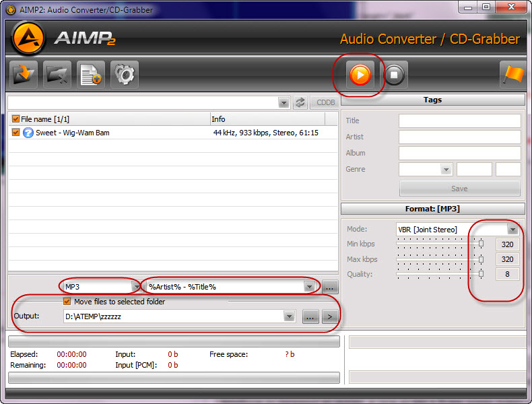
Task: Click the Album input field
Action: (x=460, y=154)
